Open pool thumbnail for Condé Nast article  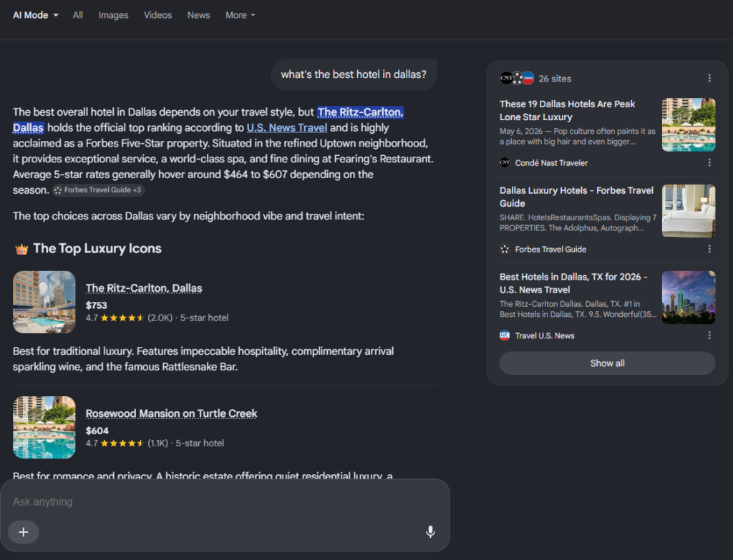tap(689, 124)
